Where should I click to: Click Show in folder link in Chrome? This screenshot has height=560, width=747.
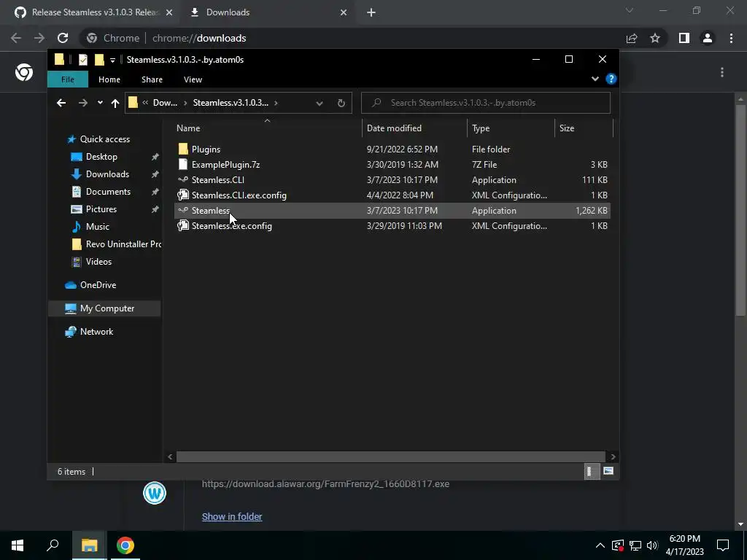232,517
